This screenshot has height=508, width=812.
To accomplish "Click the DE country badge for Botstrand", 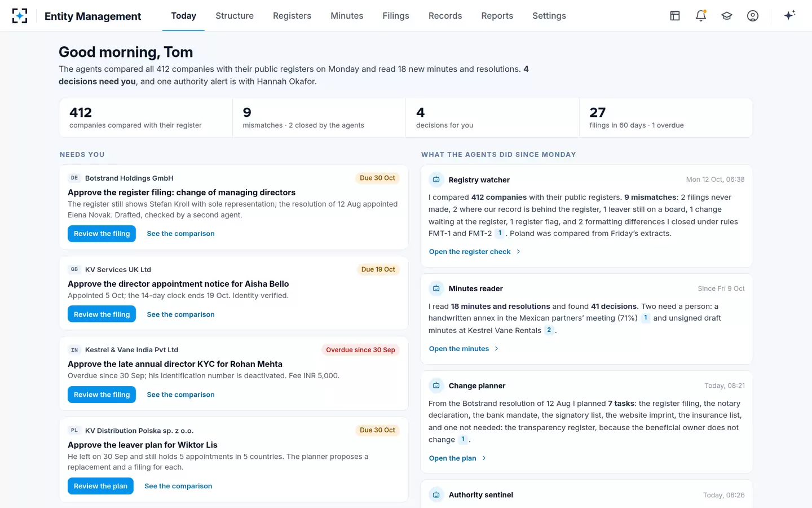I will pyautogui.click(x=74, y=178).
